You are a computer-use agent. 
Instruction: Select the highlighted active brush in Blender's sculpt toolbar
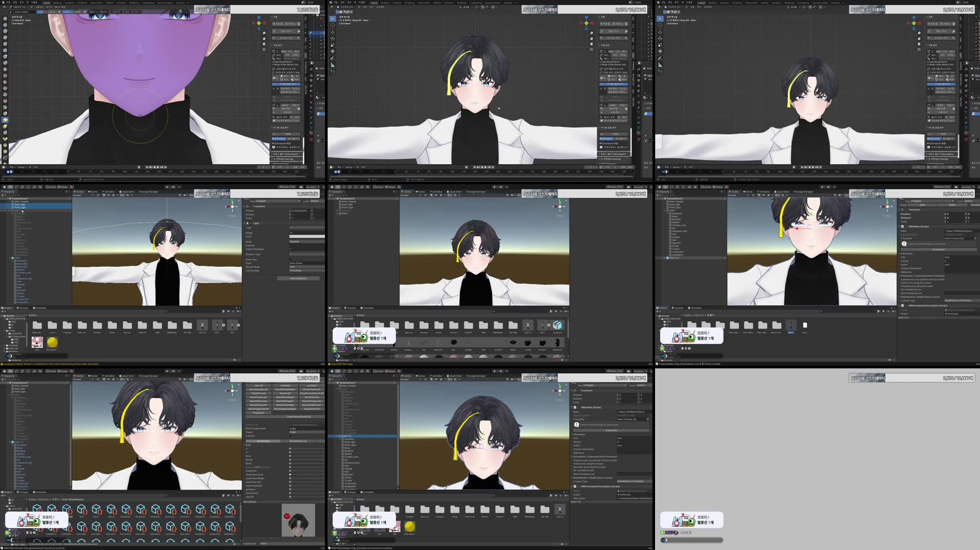(5, 120)
